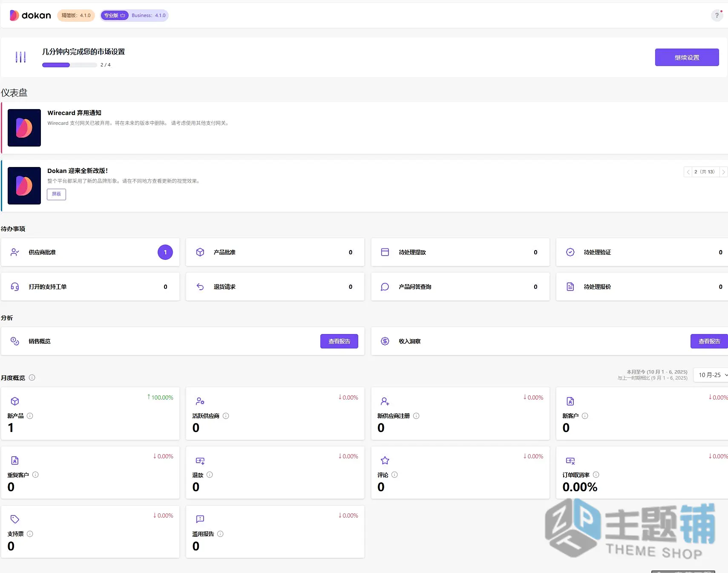Show info tooltip beside 活跃供应商

226,416
